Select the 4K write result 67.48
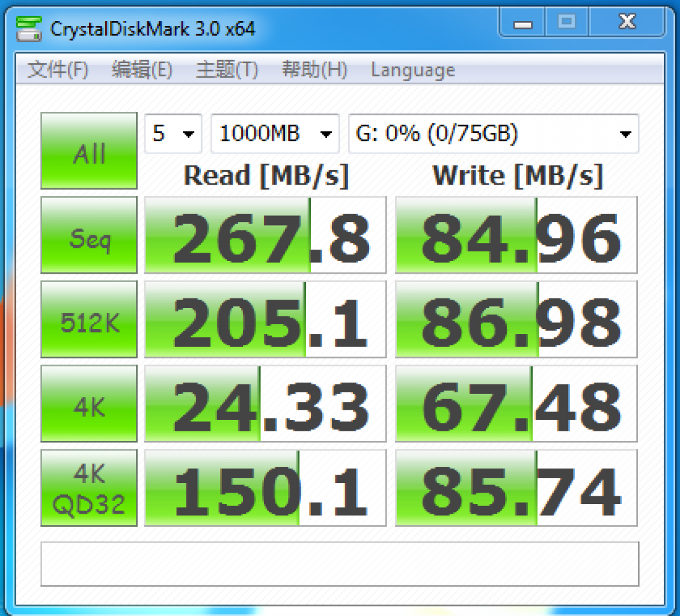The width and height of the screenshot is (680, 616). [x=516, y=404]
